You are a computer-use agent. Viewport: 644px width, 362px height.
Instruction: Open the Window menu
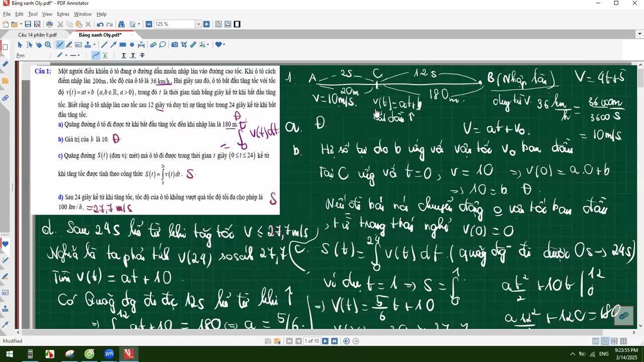(x=83, y=14)
